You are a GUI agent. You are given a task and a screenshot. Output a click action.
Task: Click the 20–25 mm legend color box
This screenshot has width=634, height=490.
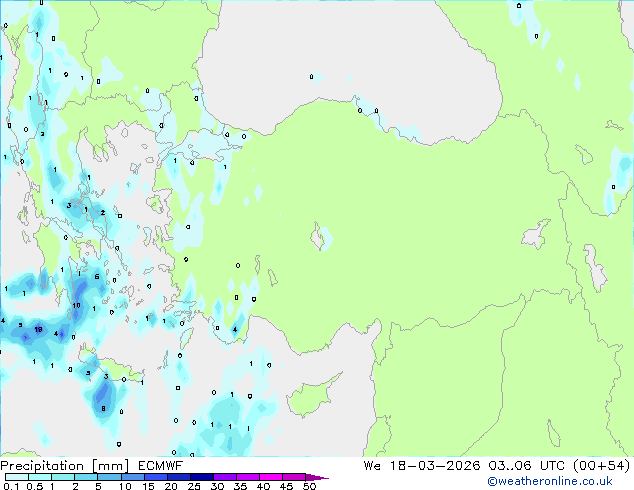pyautogui.click(x=179, y=477)
